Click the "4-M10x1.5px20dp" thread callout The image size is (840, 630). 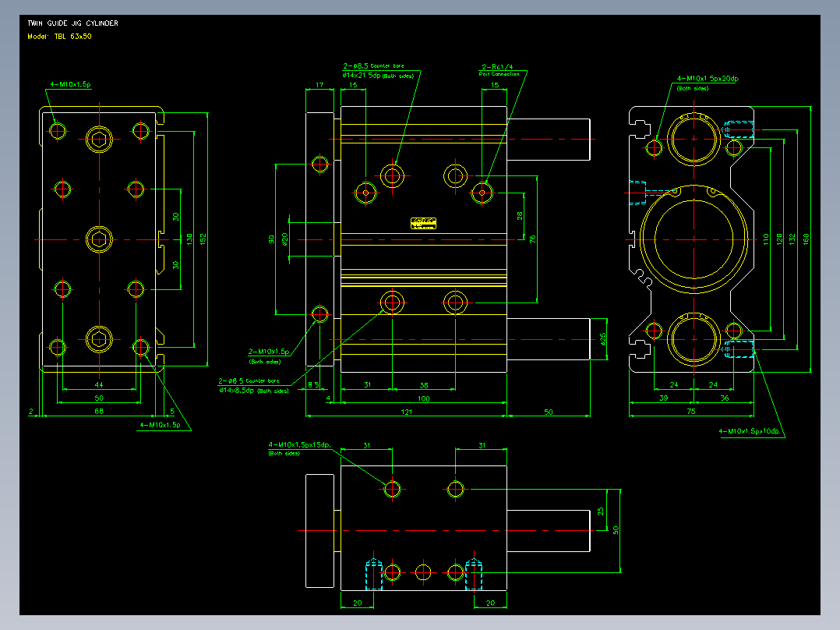[708, 79]
